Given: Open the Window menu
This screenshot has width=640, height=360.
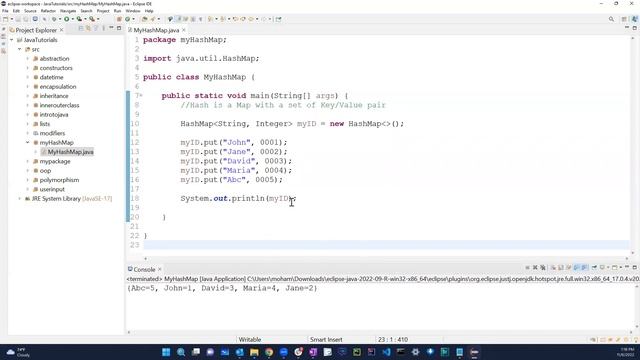Looking at the screenshot, I should coord(133,11).
